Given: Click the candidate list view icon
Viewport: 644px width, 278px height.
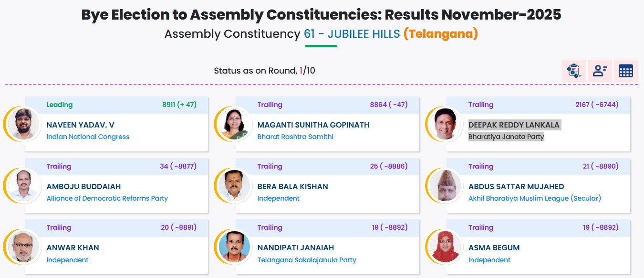Looking at the screenshot, I should 600,71.
